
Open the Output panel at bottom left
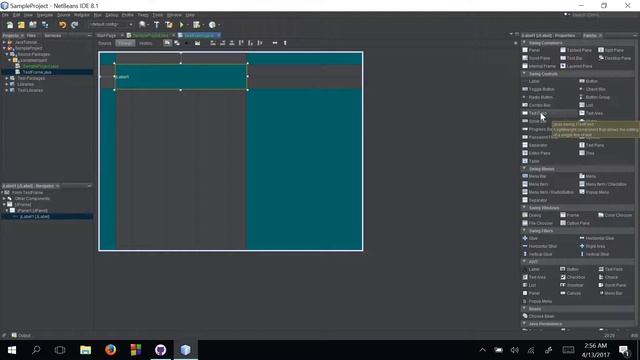pos(21,336)
